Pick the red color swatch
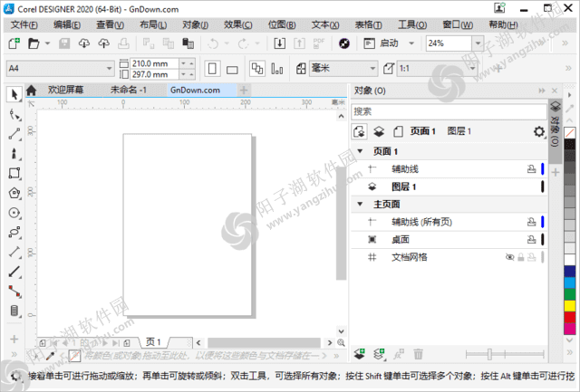This screenshot has width=580, height=392. [x=570, y=317]
